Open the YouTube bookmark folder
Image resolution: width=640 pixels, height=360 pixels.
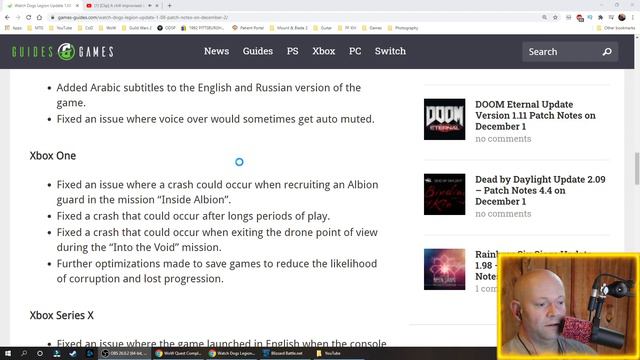point(60,28)
